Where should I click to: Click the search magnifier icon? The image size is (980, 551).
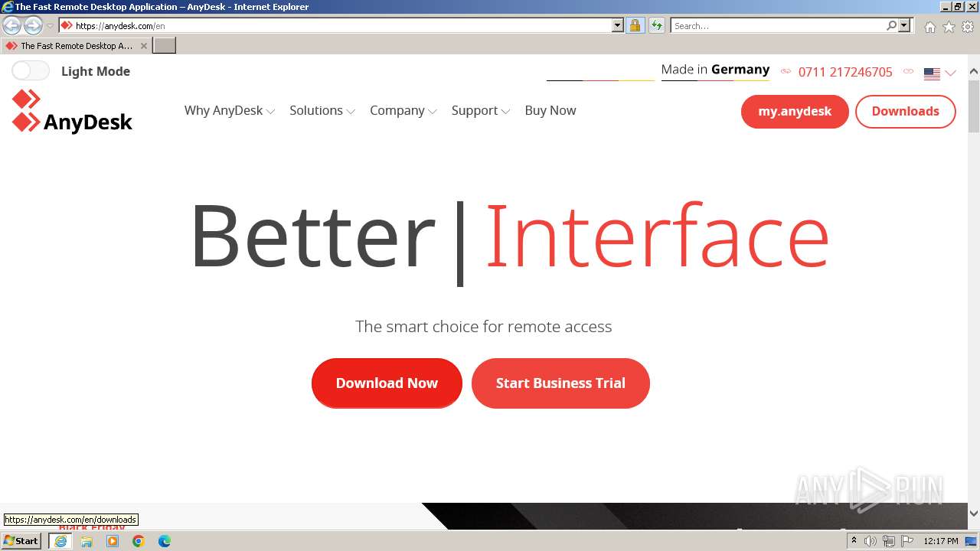pyautogui.click(x=891, y=26)
